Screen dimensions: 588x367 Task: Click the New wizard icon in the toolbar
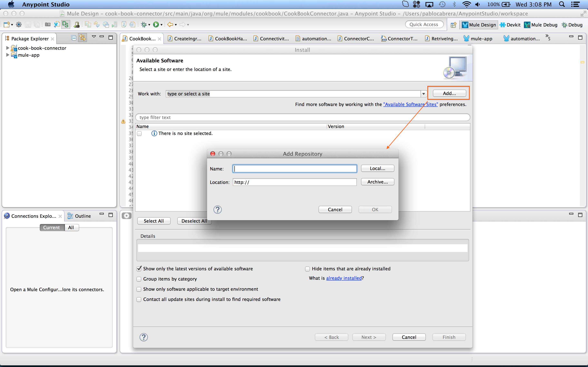(7, 24)
